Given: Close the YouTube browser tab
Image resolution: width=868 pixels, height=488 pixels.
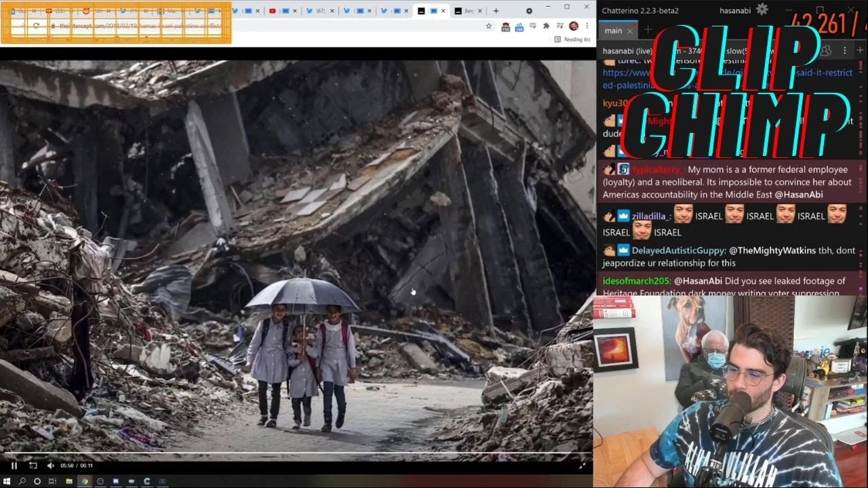Looking at the screenshot, I should [x=296, y=11].
